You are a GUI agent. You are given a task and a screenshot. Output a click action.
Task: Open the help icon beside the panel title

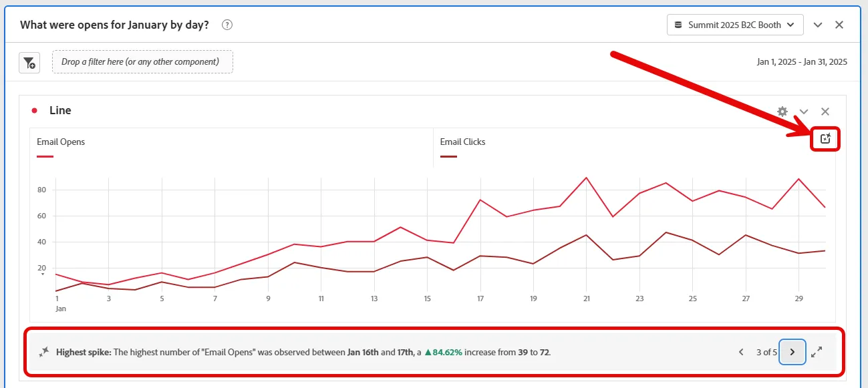227,25
